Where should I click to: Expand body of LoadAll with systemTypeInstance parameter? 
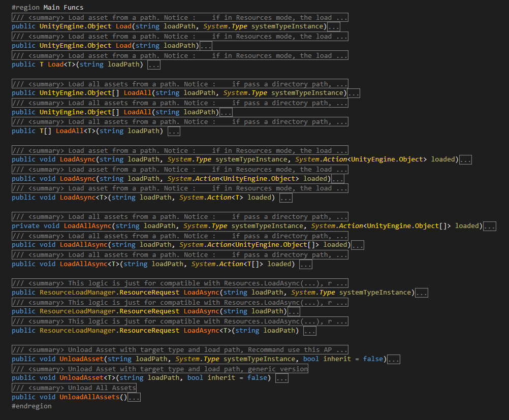click(x=354, y=93)
